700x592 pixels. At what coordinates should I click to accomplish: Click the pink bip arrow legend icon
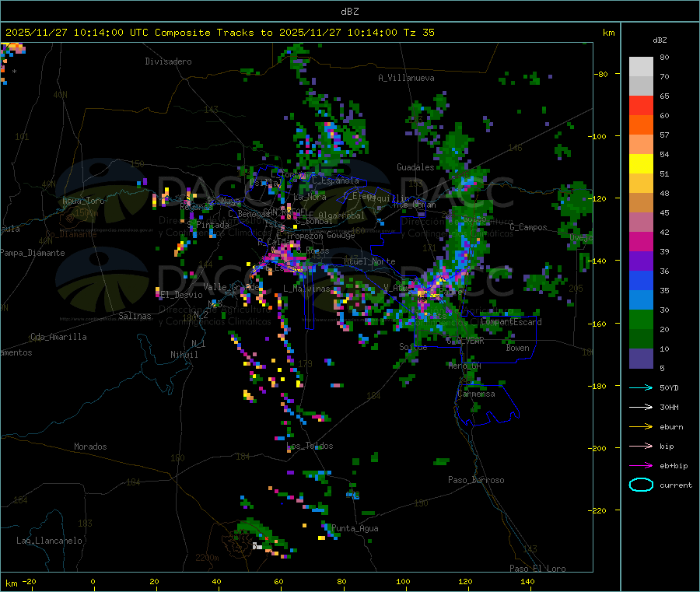641,446
